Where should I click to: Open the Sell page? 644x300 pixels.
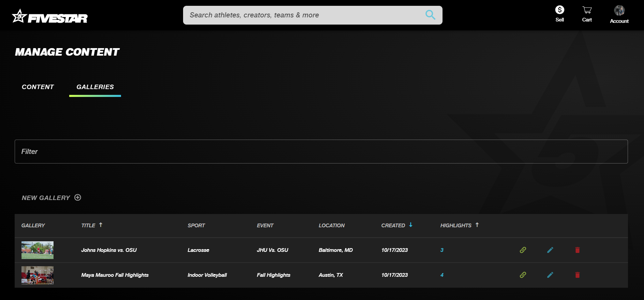(x=559, y=14)
